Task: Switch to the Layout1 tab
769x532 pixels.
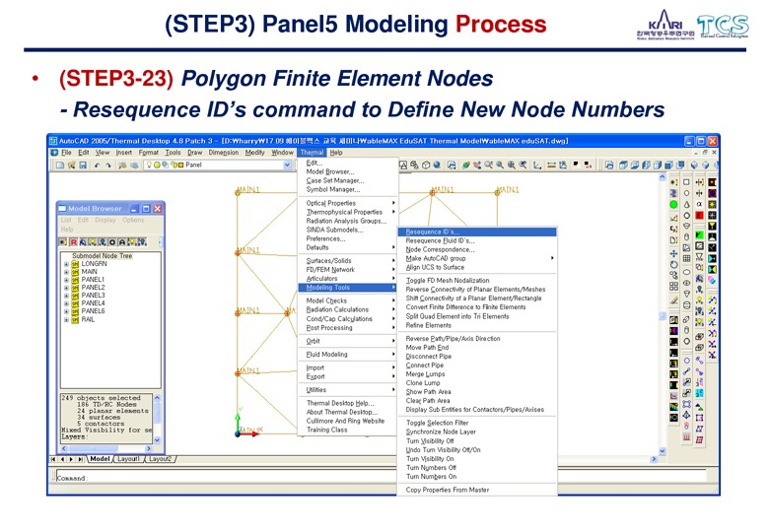Action: (x=128, y=459)
